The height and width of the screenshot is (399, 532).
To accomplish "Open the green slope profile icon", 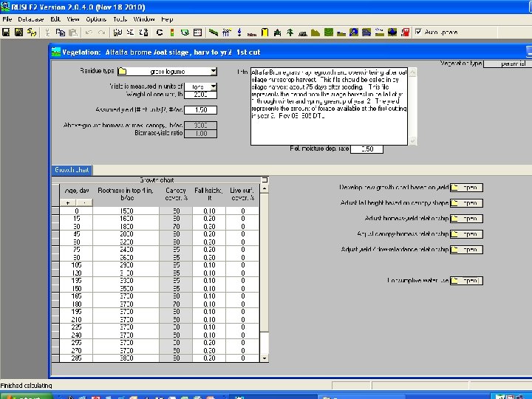I will (214, 33).
